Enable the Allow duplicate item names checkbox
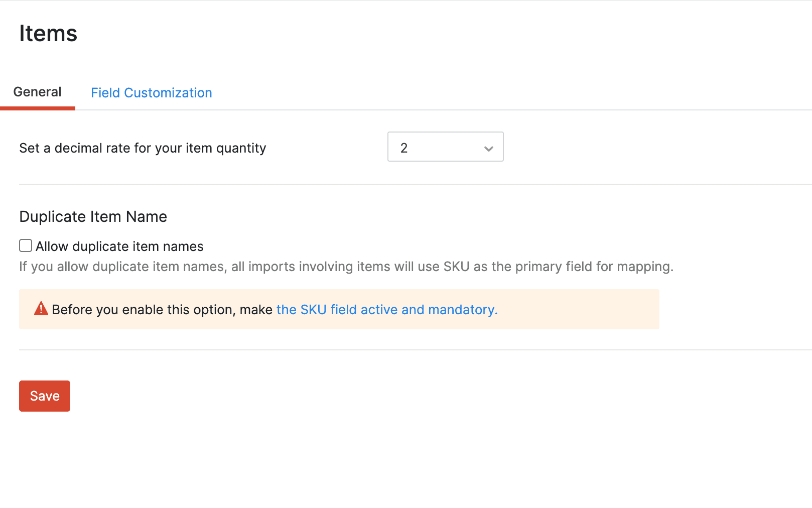 pyautogui.click(x=26, y=245)
